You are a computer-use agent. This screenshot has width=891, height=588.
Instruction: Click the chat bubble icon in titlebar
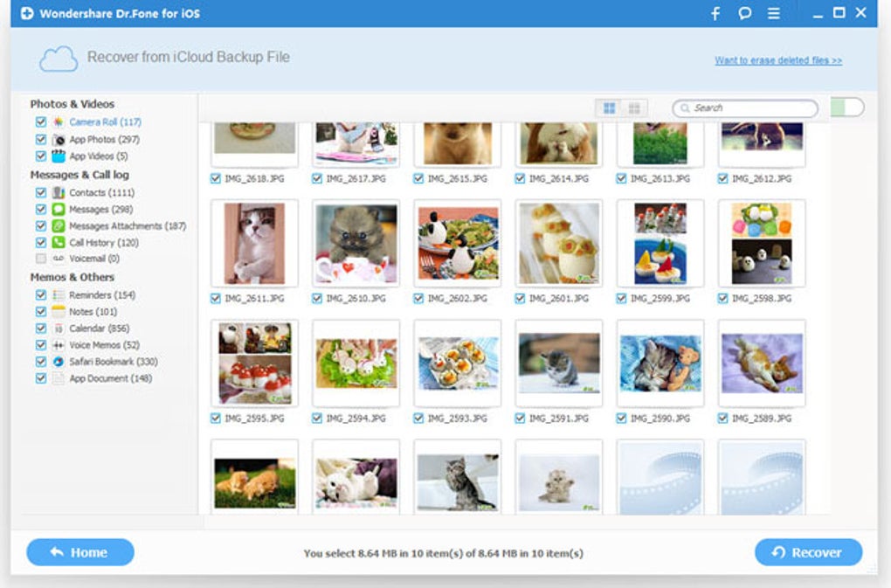click(743, 13)
